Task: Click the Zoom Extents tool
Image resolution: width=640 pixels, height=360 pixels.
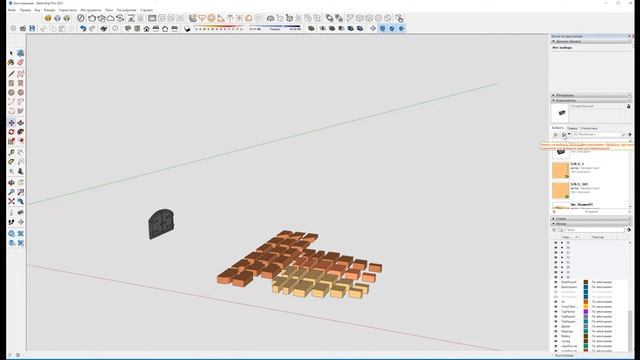Action: [11, 201]
